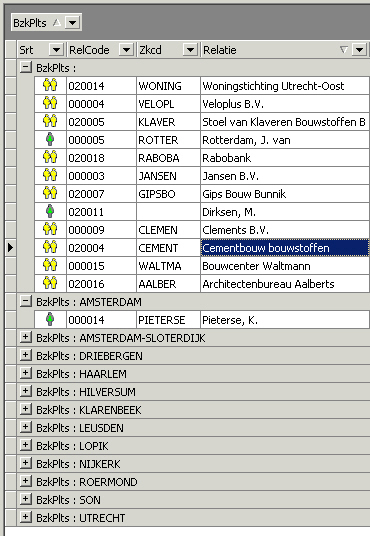Click the person icon beside Rotterdam, J. van
This screenshot has height=536, width=370.
tap(50, 139)
